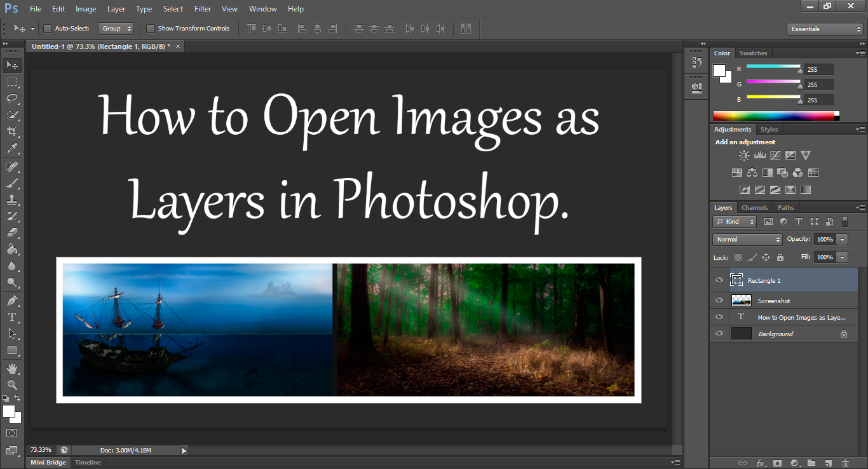This screenshot has width=868, height=469.
Task: Toggle Quick Mask mode
Action: [x=12, y=433]
